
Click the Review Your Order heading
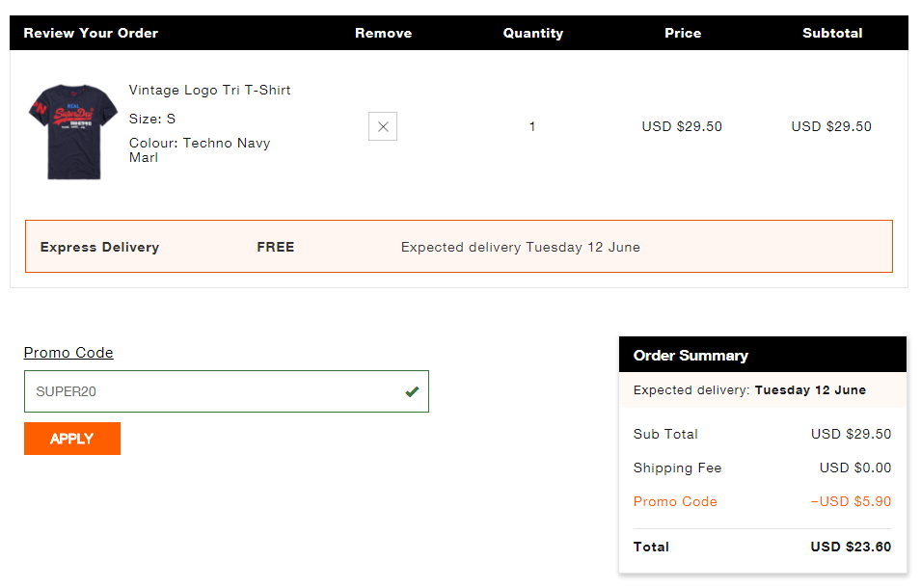pyautogui.click(x=91, y=33)
